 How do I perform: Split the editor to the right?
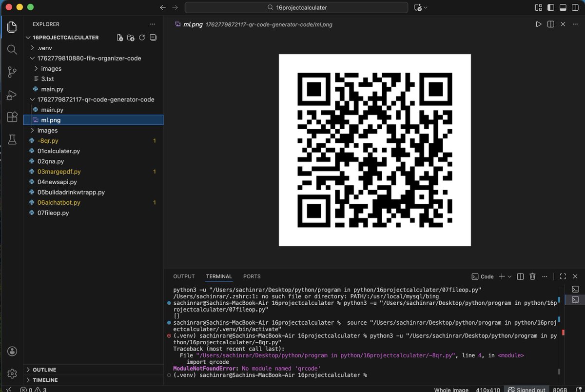tap(551, 24)
